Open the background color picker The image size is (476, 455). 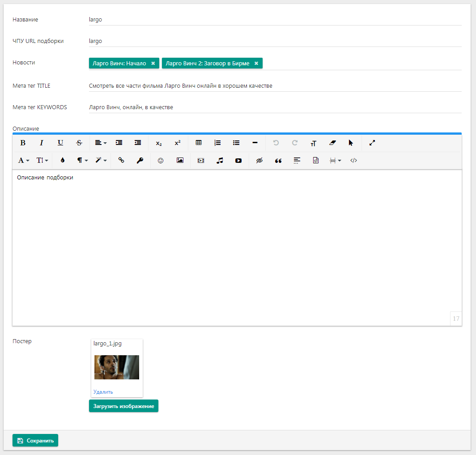(x=63, y=160)
